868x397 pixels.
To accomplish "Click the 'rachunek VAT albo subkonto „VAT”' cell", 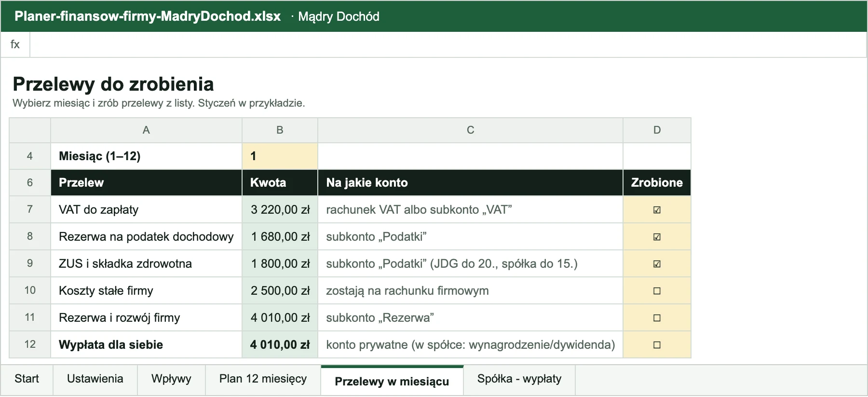I will coord(470,209).
